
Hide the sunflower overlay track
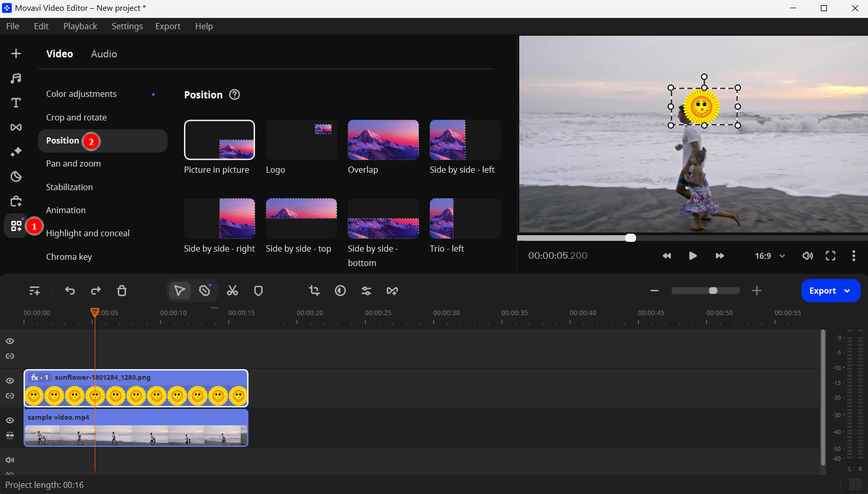click(x=10, y=381)
